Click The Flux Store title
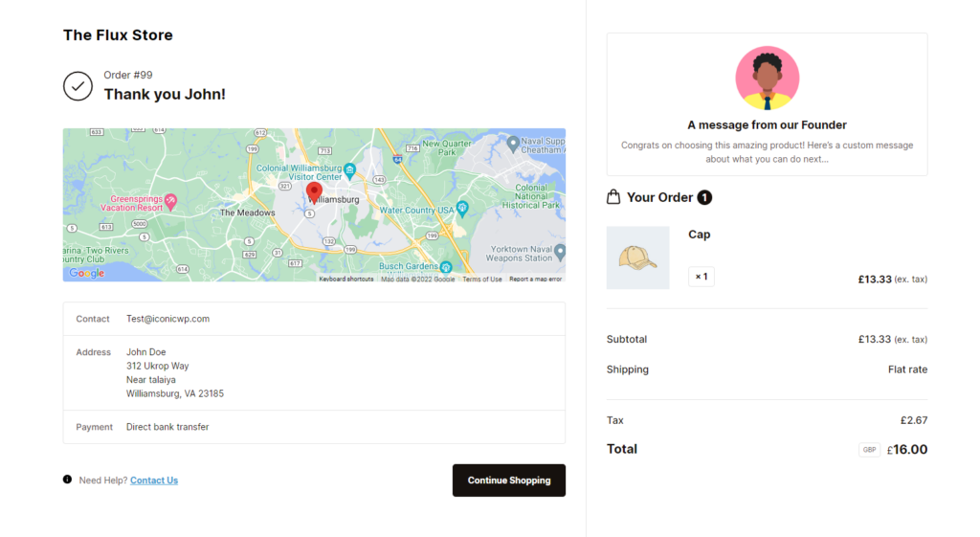 (118, 35)
